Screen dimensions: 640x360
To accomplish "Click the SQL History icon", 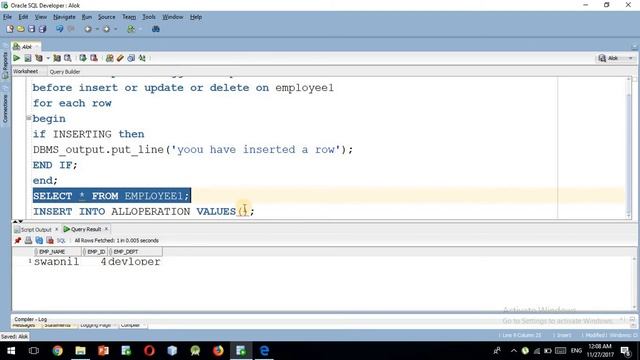I will (x=131, y=58).
